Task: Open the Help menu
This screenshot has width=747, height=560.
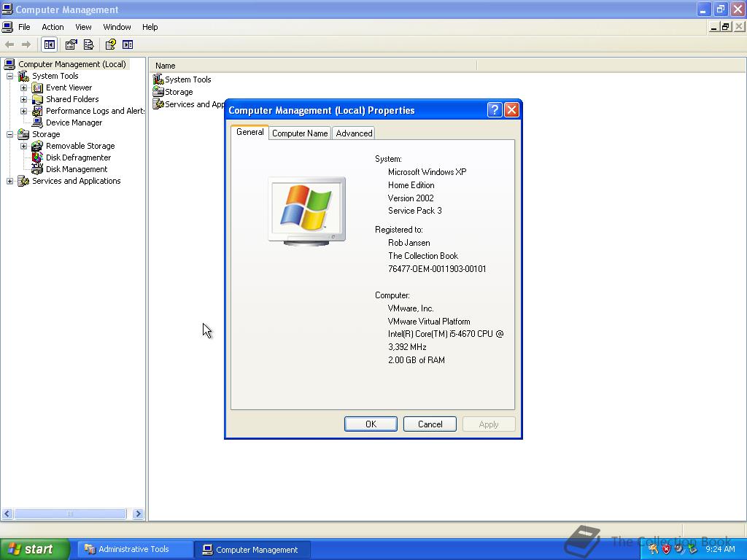Action: [x=150, y=27]
